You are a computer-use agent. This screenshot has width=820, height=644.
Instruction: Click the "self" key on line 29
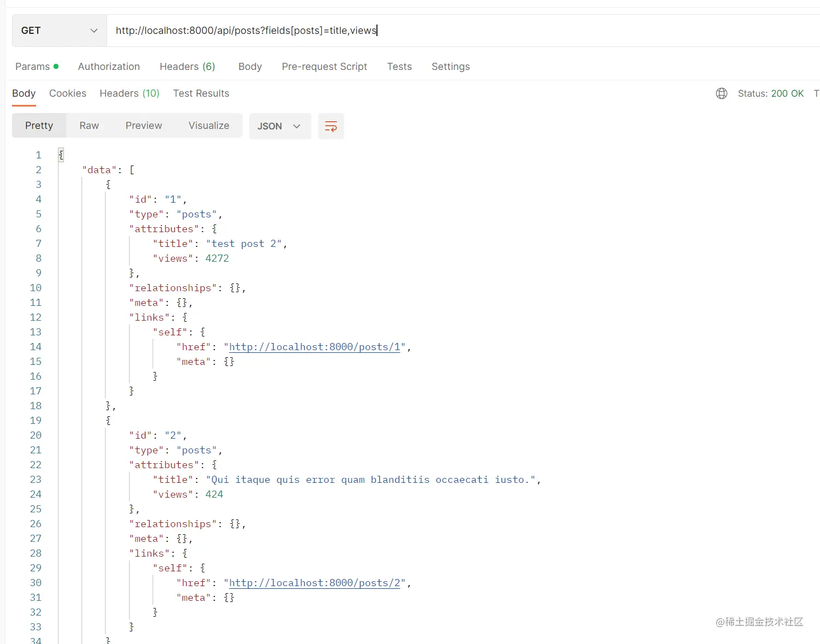point(170,568)
